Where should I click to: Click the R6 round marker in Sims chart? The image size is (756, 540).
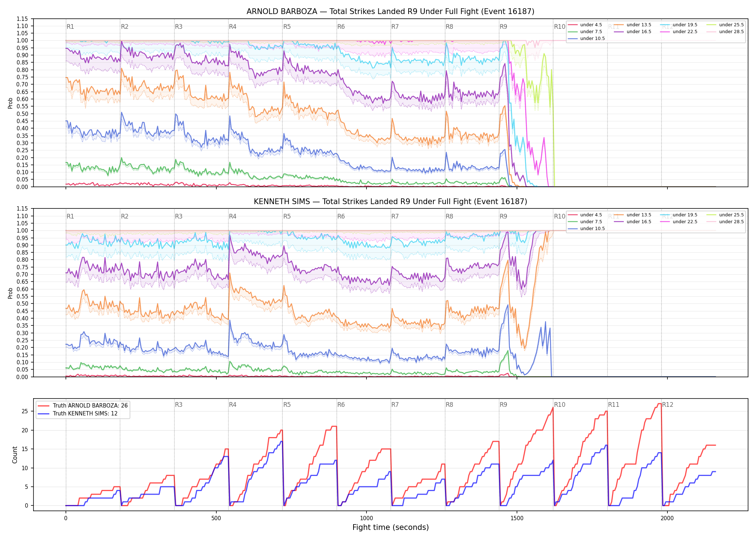341,216
